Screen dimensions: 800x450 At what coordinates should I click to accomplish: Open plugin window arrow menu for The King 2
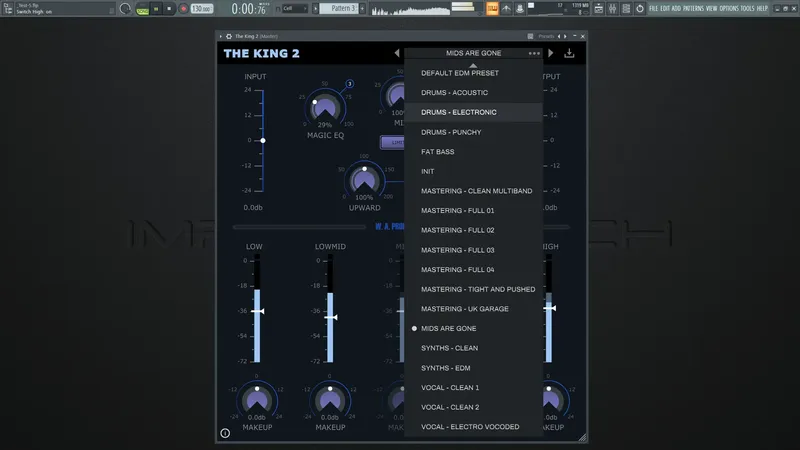click(220, 36)
